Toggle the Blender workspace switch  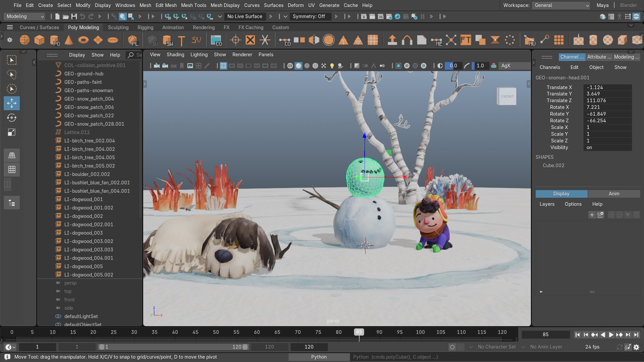click(x=628, y=5)
